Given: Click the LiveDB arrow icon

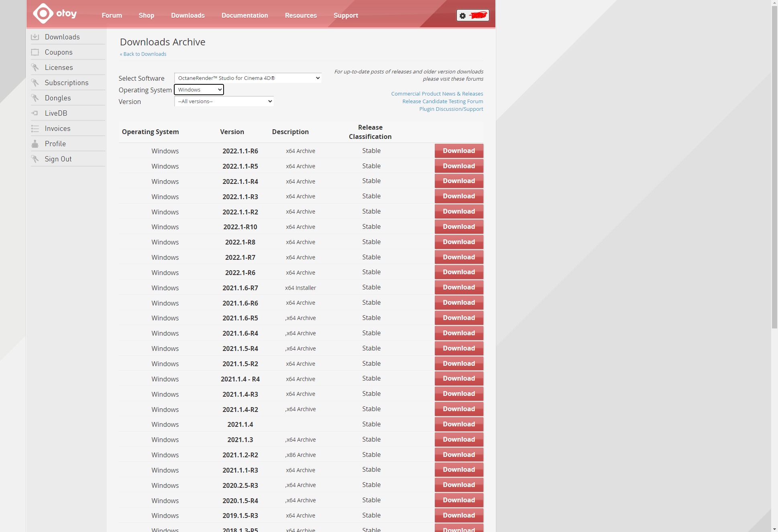Looking at the screenshot, I should click(35, 113).
